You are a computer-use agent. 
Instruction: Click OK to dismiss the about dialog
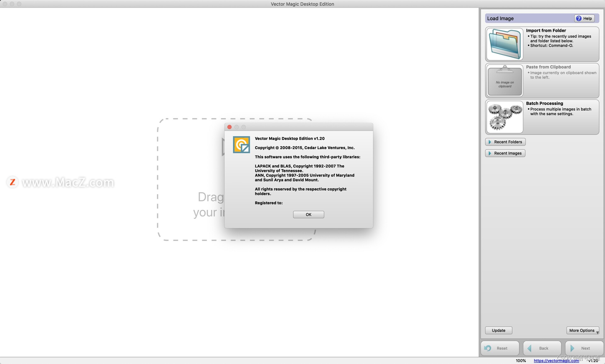pyautogui.click(x=308, y=214)
